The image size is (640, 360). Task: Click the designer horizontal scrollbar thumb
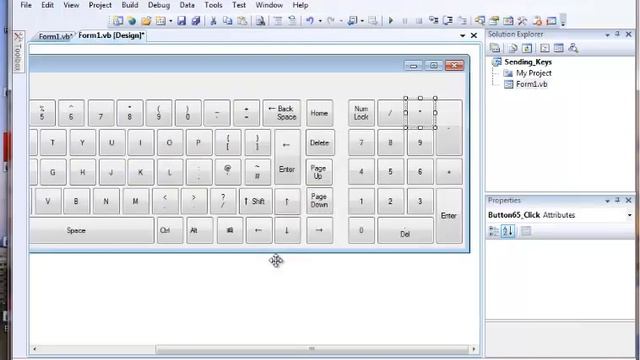[311, 349]
